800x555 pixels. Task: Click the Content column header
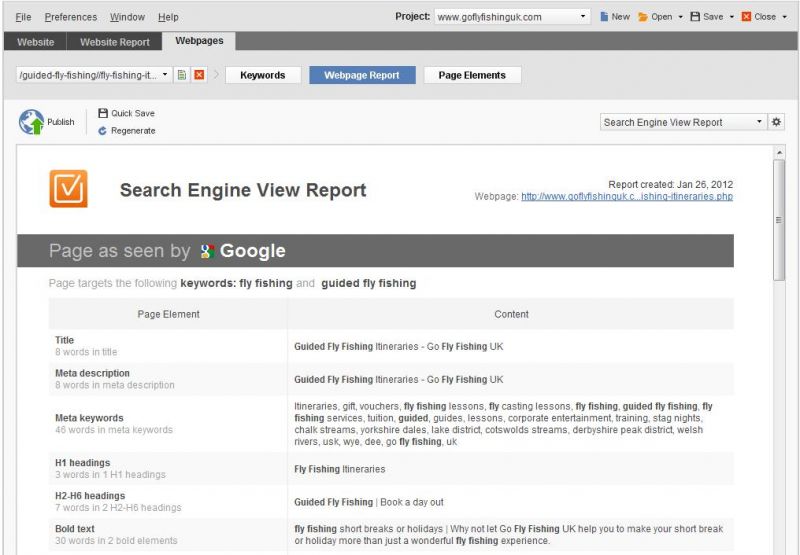pos(511,314)
